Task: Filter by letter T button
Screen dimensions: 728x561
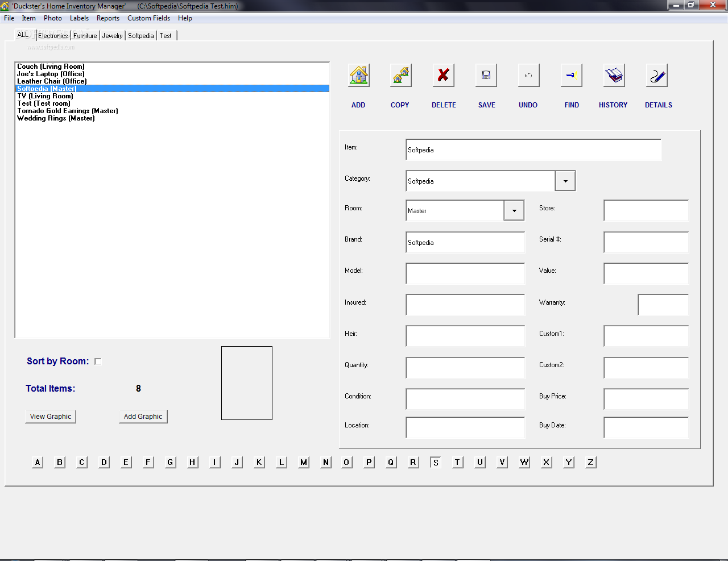Action: click(458, 462)
